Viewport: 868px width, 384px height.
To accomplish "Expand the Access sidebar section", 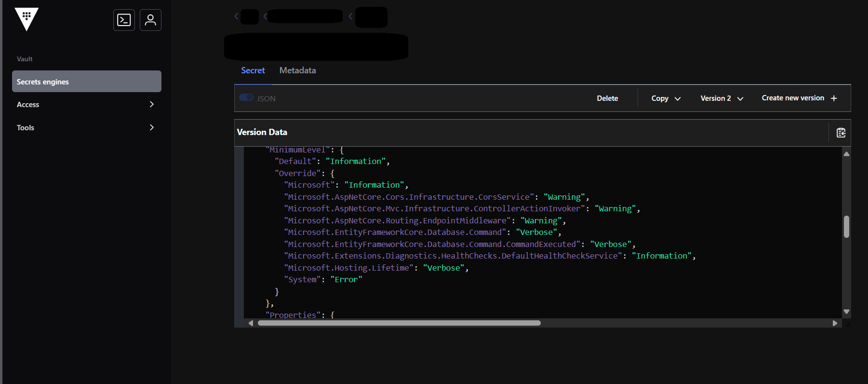I will (x=87, y=104).
